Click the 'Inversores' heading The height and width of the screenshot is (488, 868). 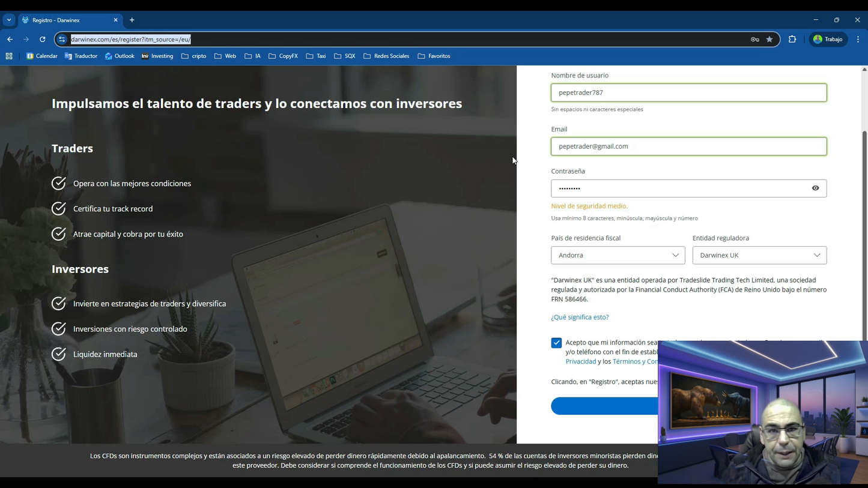point(80,269)
